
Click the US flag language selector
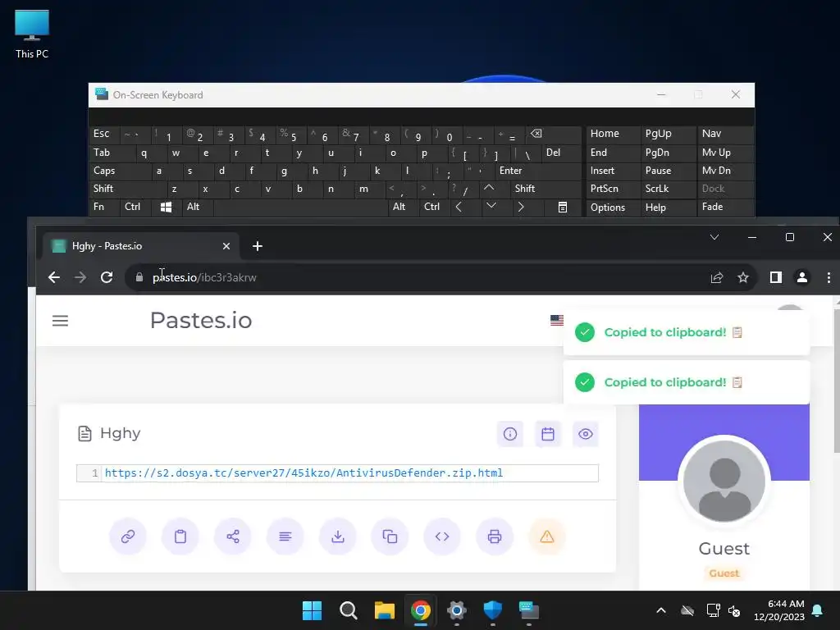click(557, 320)
